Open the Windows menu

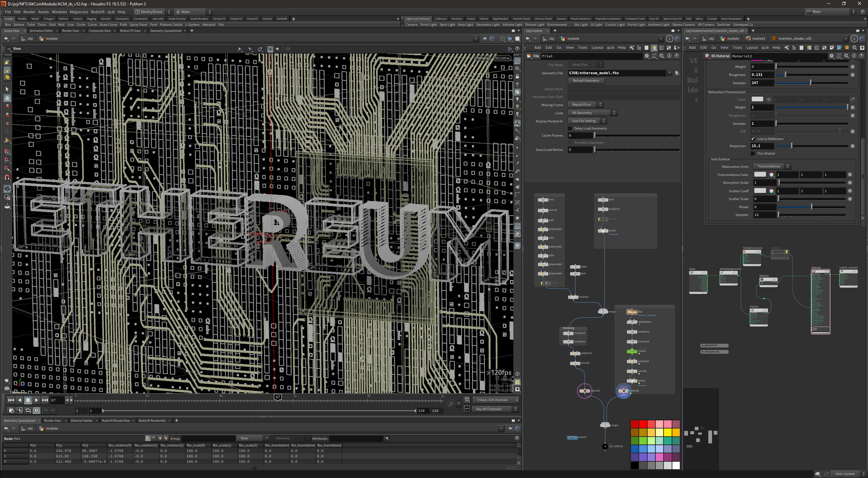(59, 12)
